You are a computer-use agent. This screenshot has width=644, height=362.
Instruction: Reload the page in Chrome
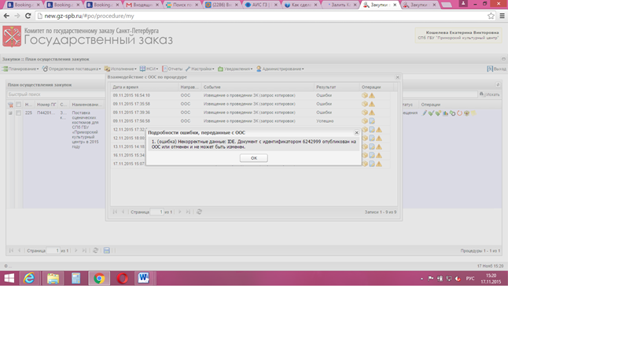click(28, 16)
